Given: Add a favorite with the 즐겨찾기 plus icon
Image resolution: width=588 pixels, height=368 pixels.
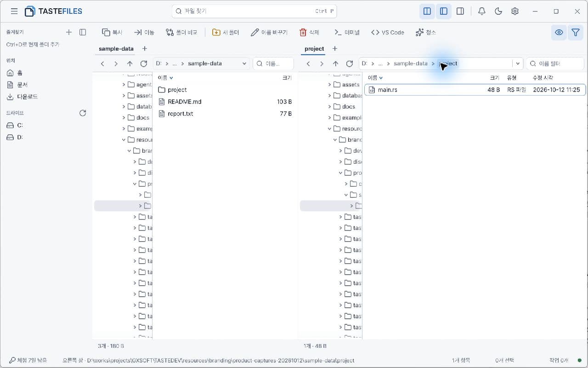Looking at the screenshot, I should click(69, 32).
